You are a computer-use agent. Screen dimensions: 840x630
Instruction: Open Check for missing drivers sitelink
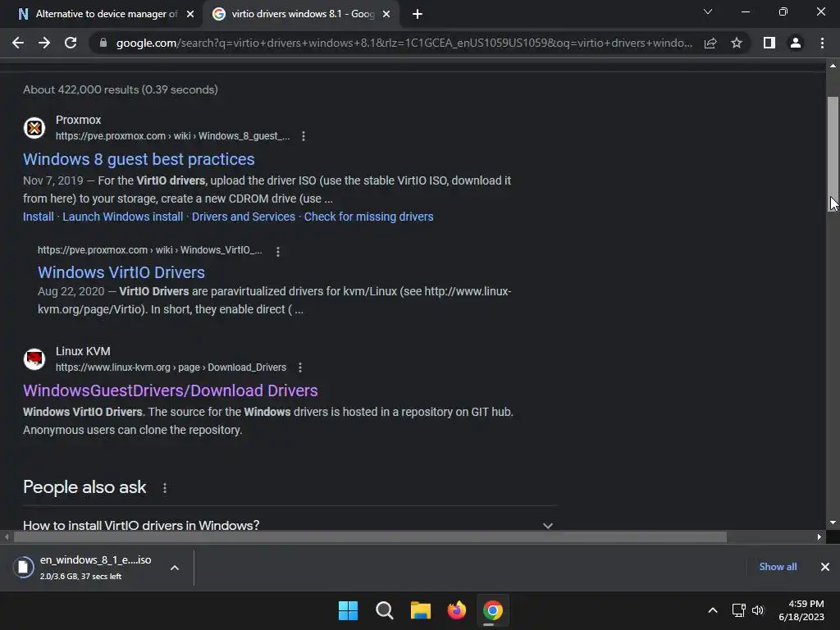[x=368, y=217]
